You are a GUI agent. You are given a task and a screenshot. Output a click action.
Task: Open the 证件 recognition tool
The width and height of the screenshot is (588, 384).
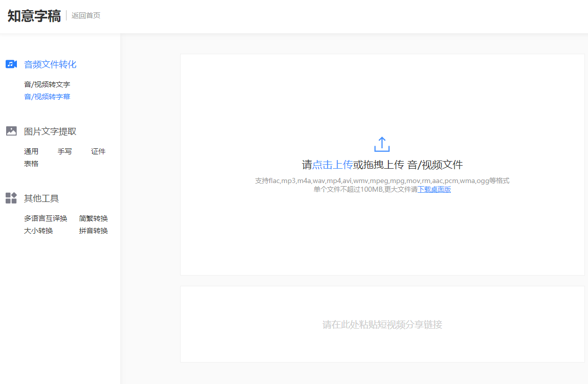coord(98,151)
